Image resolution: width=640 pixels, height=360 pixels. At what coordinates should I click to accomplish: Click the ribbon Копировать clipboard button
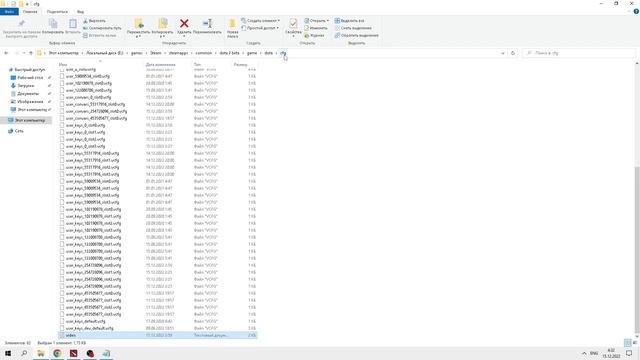(x=53, y=27)
